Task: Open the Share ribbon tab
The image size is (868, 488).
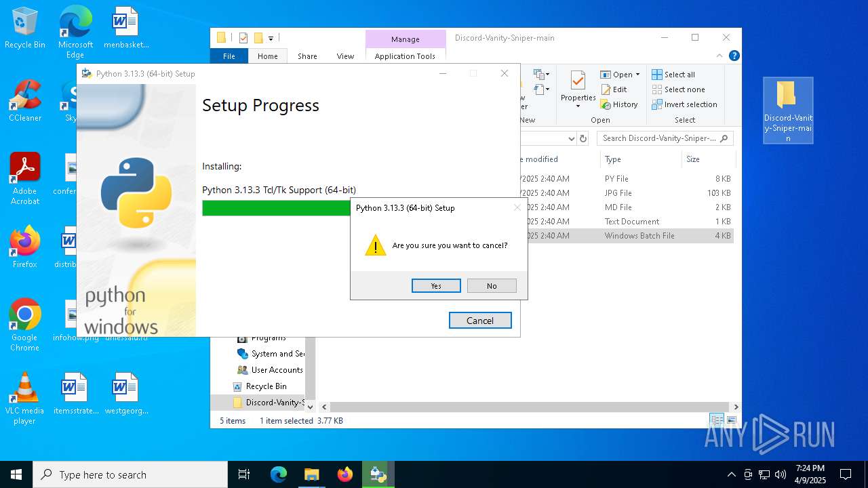Action: [307, 56]
